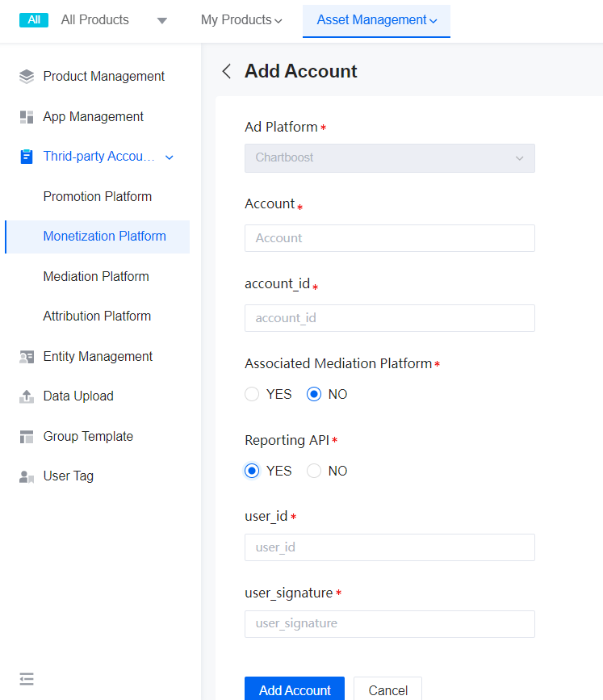Select NO for Reporting API
The width and height of the screenshot is (603, 700).
(314, 471)
